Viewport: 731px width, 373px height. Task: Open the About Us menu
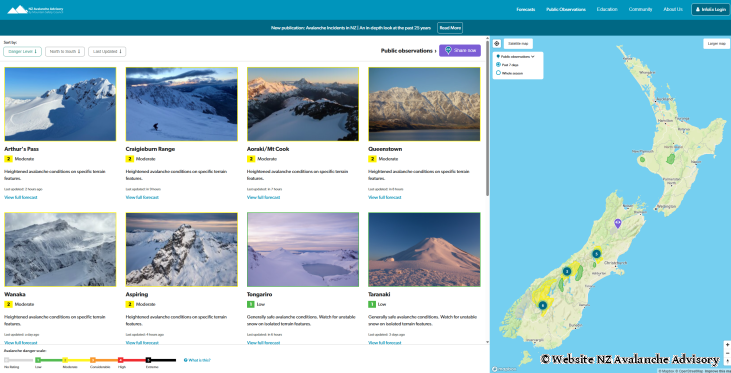click(x=673, y=9)
